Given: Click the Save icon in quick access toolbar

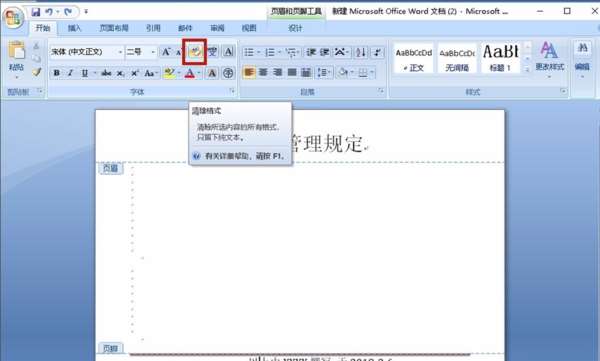Looking at the screenshot, I should pos(36,12).
